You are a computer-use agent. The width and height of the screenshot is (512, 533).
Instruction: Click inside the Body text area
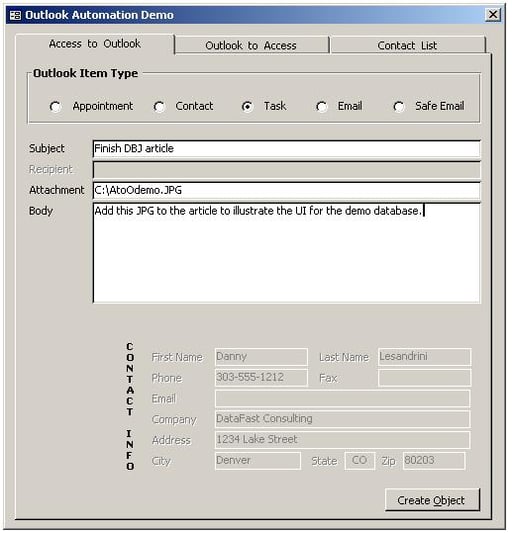(x=287, y=253)
